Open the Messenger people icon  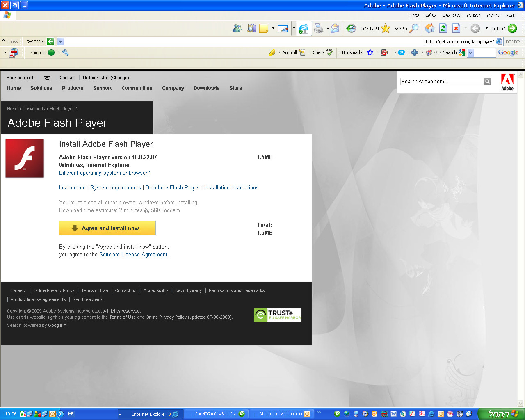click(237, 28)
